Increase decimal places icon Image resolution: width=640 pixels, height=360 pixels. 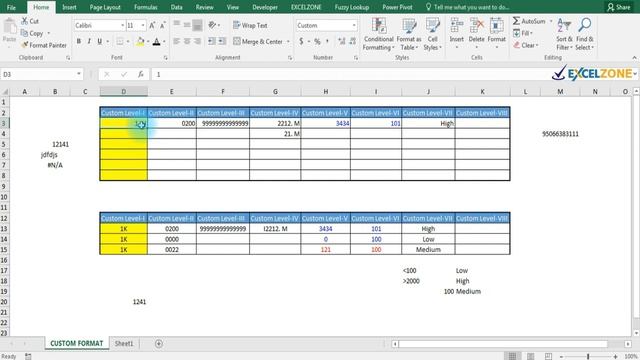(342, 41)
